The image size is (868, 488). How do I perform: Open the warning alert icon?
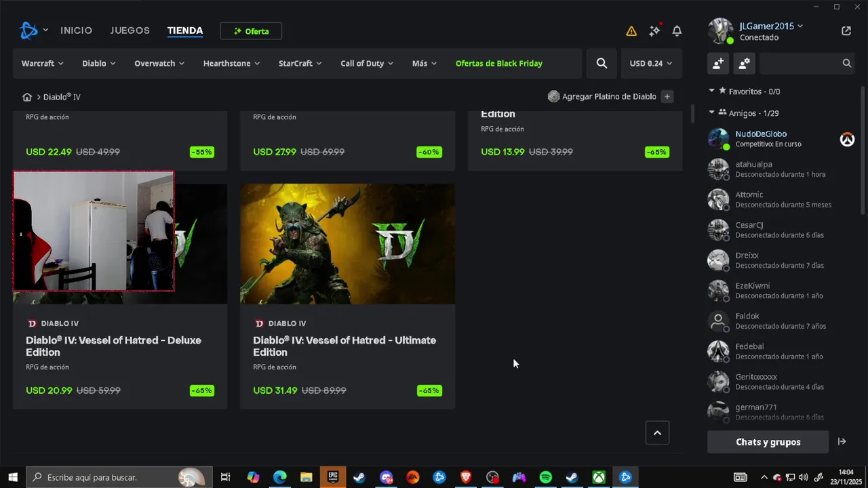coord(631,31)
